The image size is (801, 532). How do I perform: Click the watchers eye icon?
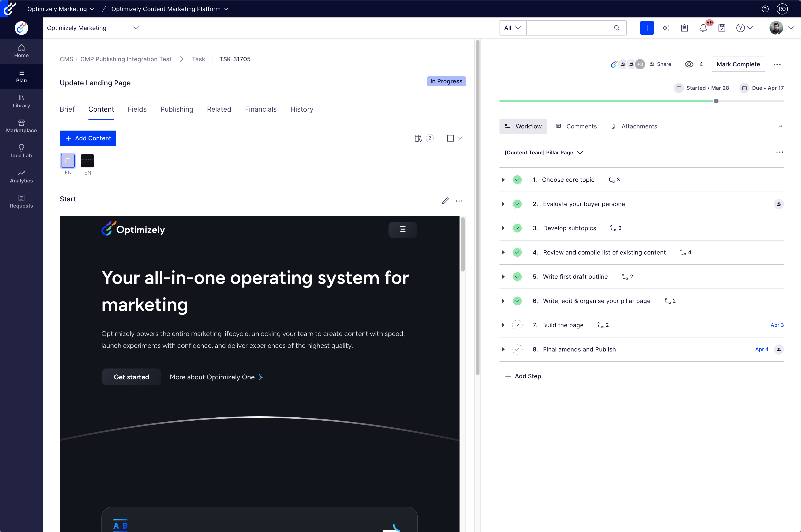click(x=689, y=64)
